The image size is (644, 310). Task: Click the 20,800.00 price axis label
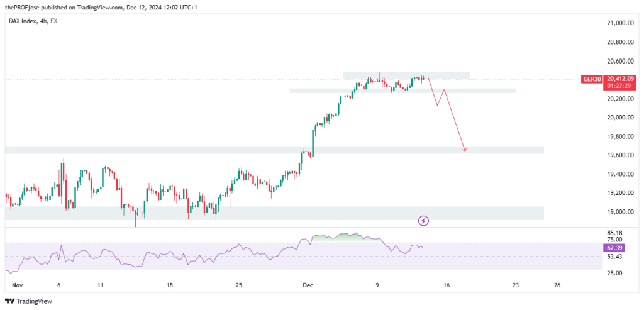pyautogui.click(x=622, y=42)
